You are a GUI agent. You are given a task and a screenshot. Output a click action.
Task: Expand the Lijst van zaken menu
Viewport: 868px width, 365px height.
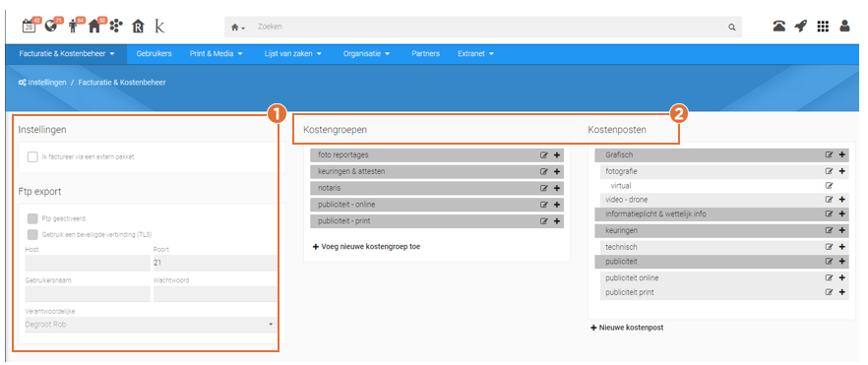click(x=293, y=54)
